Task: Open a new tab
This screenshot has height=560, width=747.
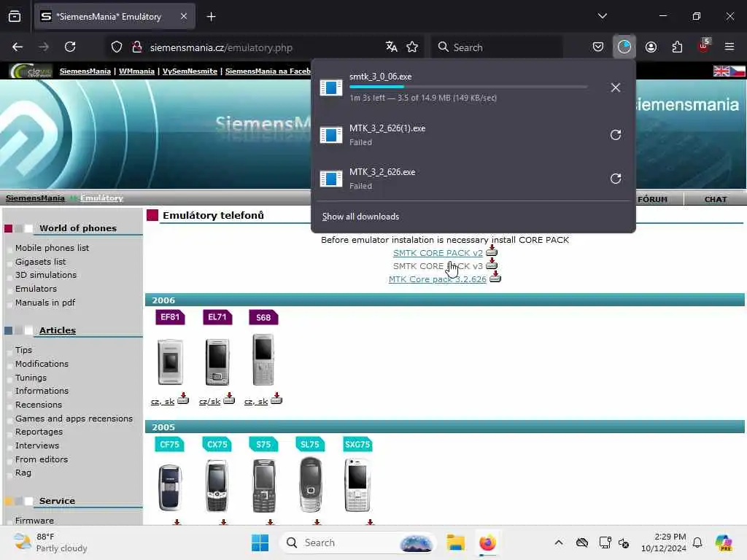Action: click(x=211, y=17)
